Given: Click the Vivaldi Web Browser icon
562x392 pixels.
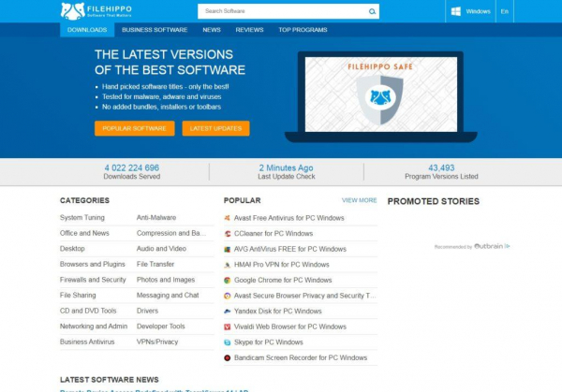Looking at the screenshot, I should 228,327.
